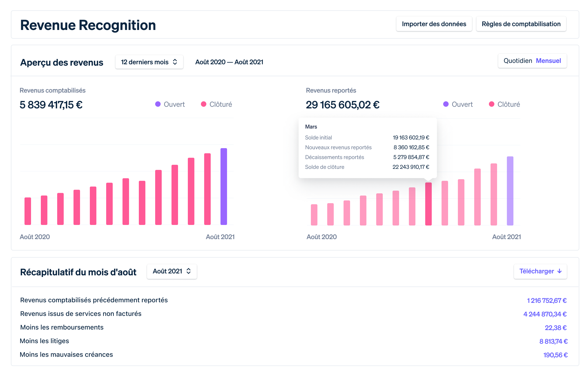The height and width of the screenshot is (378, 588).
Task: Toggle Clôturé legend in Revenus reportés
Action: click(x=504, y=104)
